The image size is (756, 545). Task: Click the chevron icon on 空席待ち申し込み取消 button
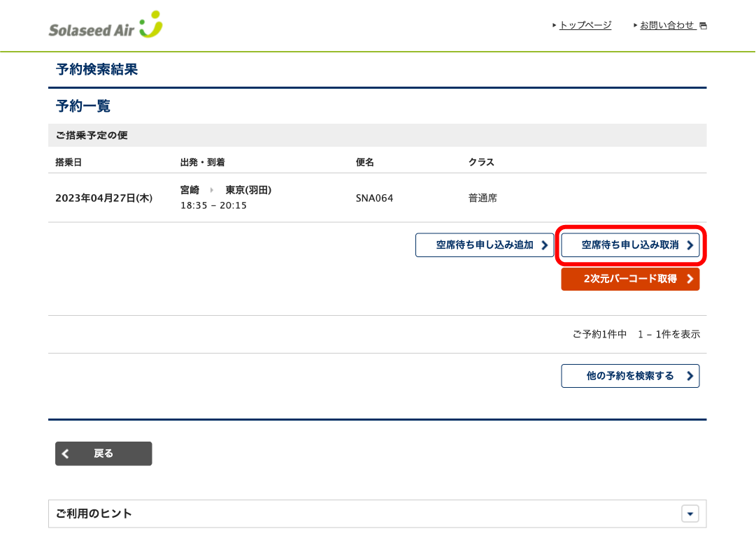(690, 245)
